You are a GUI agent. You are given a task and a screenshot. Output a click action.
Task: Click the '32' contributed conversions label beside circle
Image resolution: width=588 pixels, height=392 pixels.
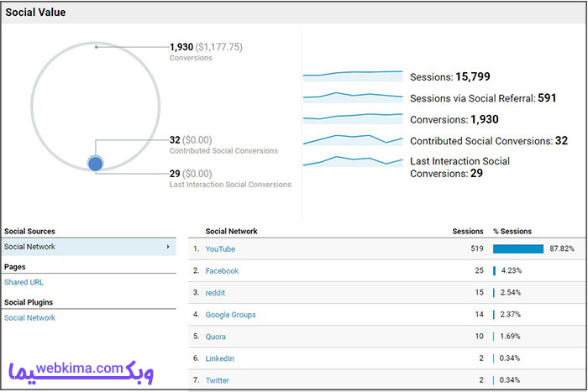click(175, 140)
